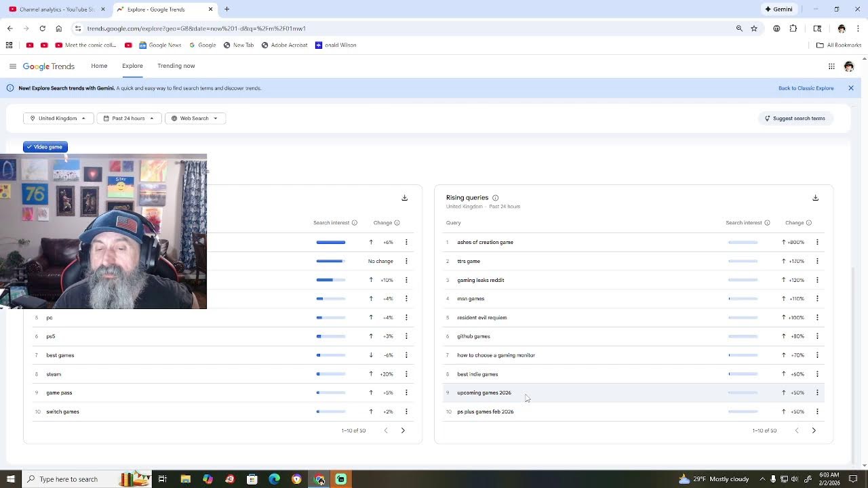Show Search interest info in Rising queries
The height and width of the screenshot is (488, 868).
(x=767, y=223)
